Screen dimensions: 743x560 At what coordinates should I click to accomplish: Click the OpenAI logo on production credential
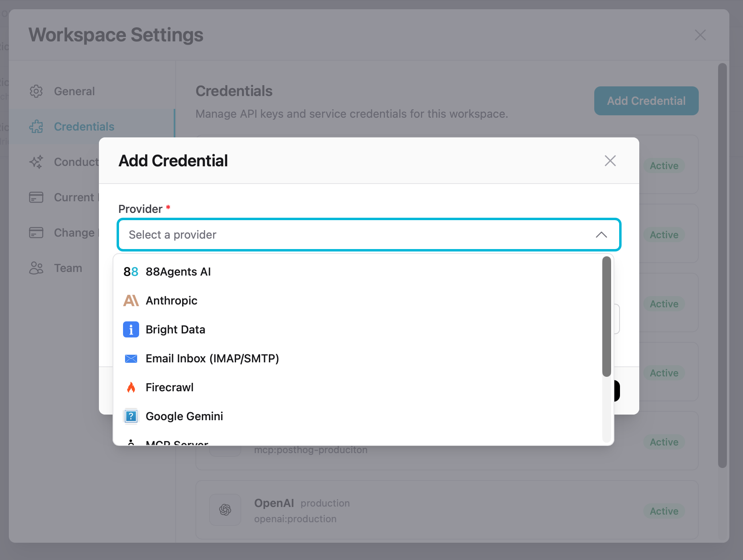(225, 510)
